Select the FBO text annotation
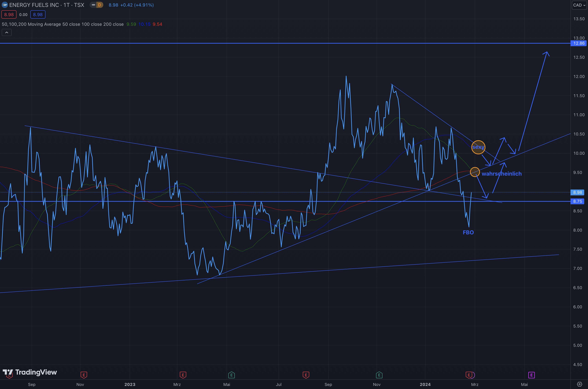 (x=468, y=232)
